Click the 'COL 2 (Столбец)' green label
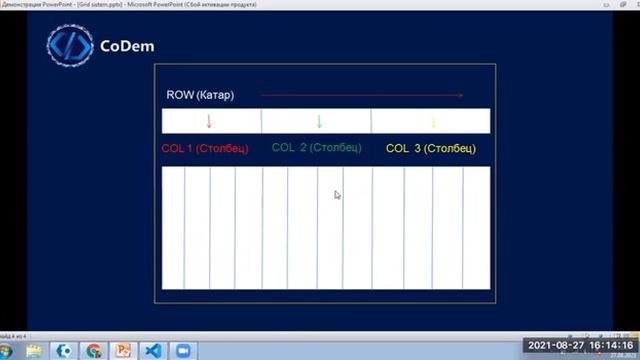Screen dimensions: 640x360 coord(317,147)
